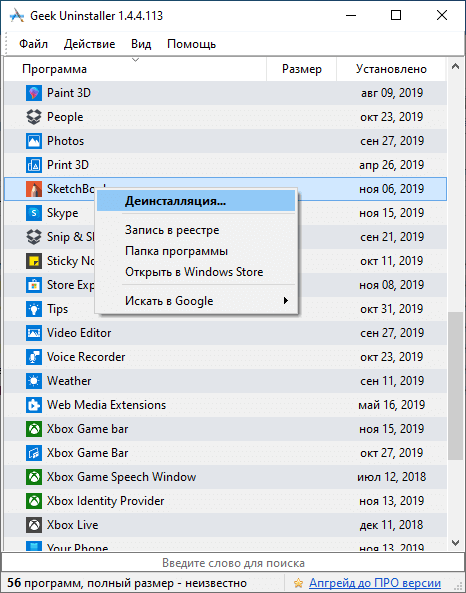Click the Paint 3D app icon

34,93
